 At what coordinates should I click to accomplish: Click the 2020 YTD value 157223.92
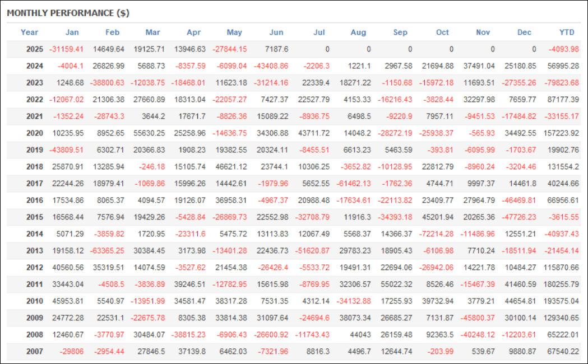pos(562,133)
